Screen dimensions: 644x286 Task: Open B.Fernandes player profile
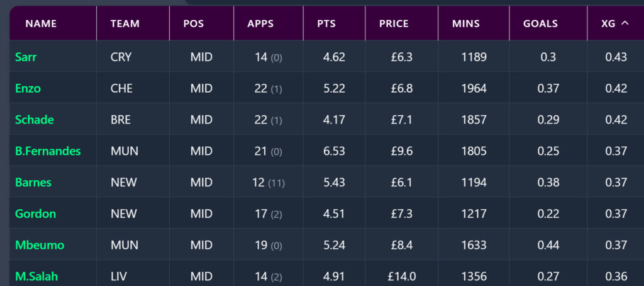pos(48,151)
